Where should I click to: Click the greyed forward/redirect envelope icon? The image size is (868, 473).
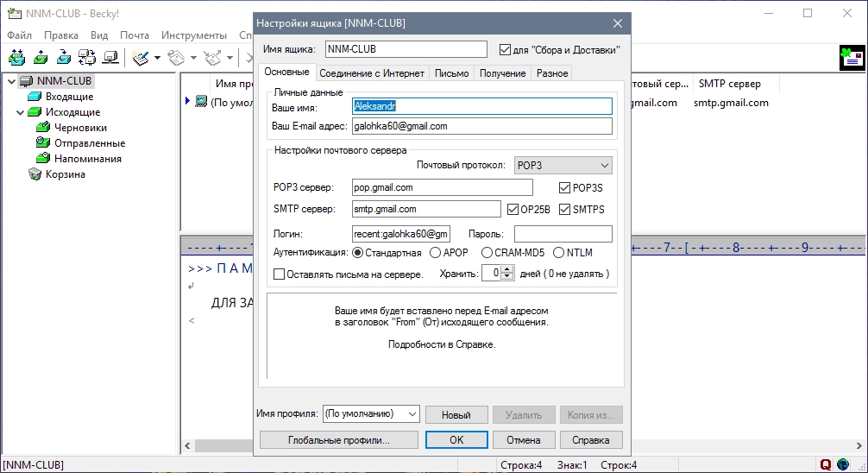212,58
